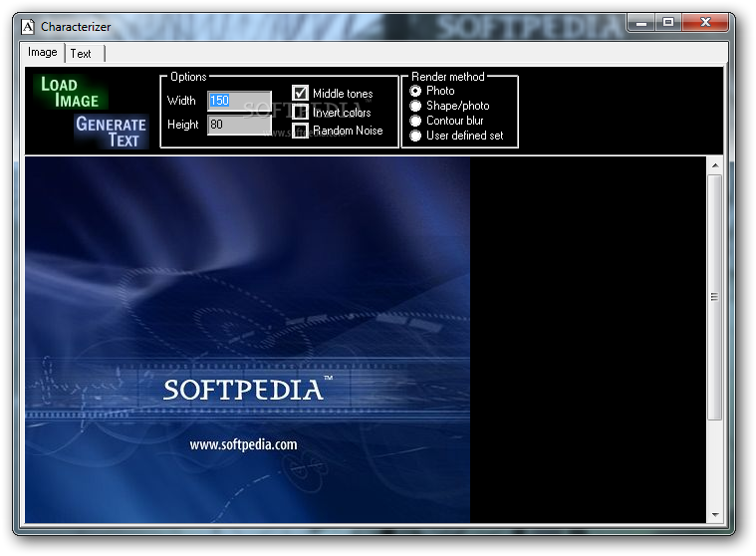
Task: Click the Width input field
Action: pyautogui.click(x=239, y=101)
